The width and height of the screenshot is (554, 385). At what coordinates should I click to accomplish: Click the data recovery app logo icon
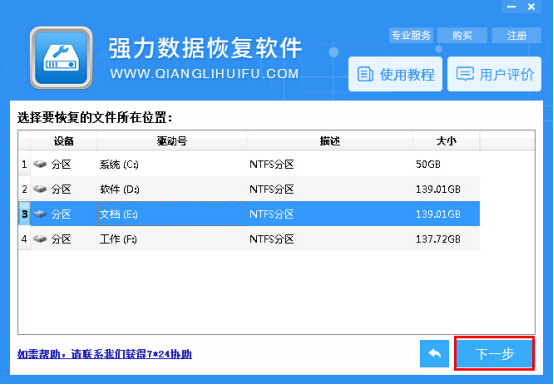[61, 58]
